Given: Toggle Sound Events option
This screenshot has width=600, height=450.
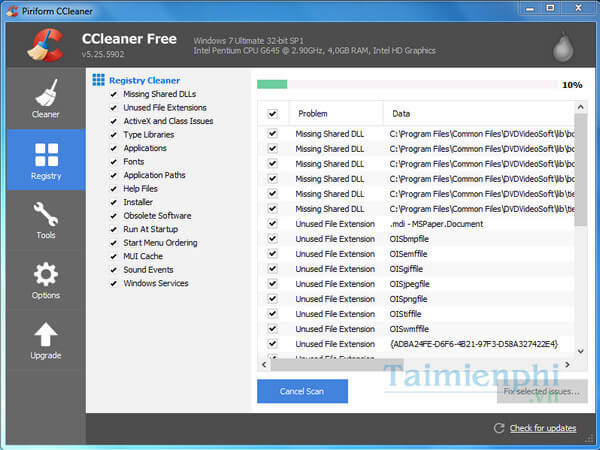Looking at the screenshot, I should point(113,270).
